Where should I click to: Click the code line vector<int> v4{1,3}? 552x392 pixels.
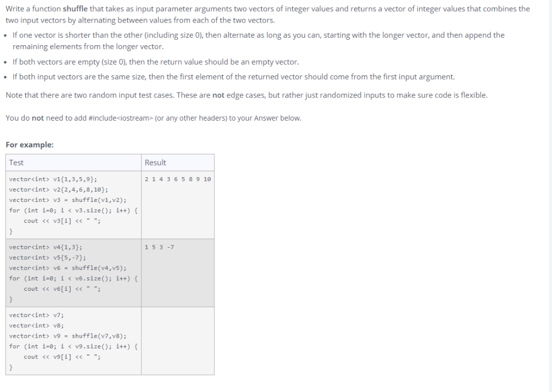(46, 247)
